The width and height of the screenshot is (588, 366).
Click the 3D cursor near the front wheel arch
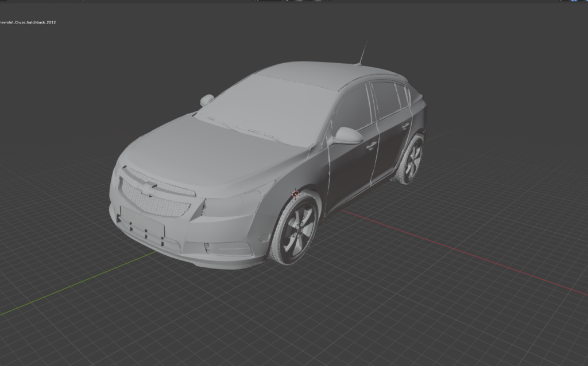tap(296, 194)
